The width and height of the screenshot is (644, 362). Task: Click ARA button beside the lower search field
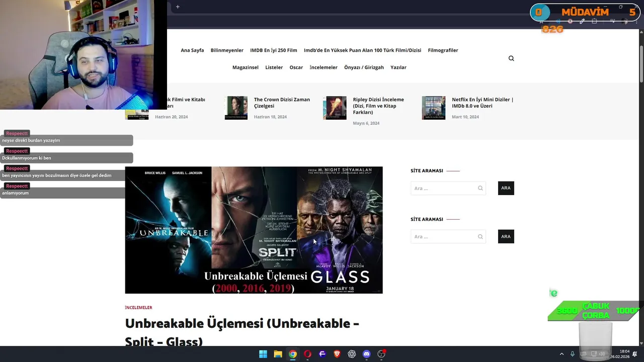(506, 236)
